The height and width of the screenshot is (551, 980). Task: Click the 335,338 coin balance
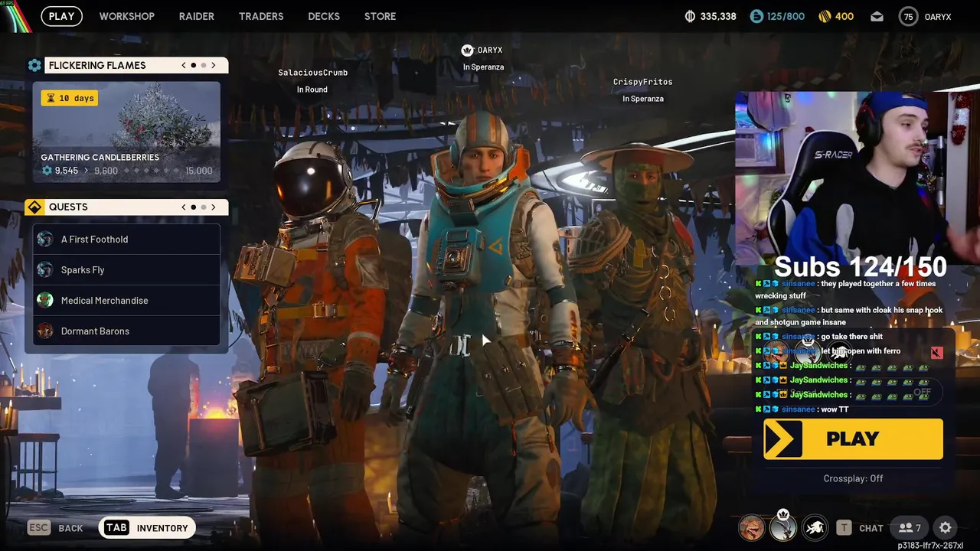tap(718, 16)
